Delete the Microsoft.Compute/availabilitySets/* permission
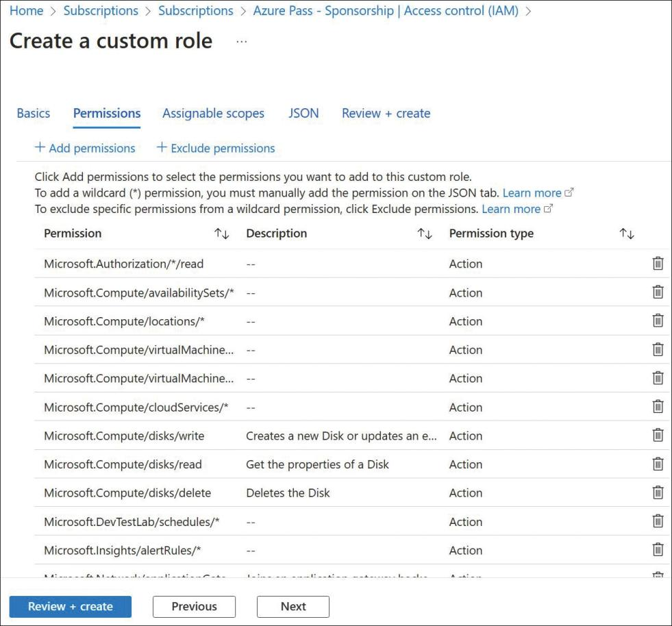This screenshot has width=672, height=626. (658, 292)
